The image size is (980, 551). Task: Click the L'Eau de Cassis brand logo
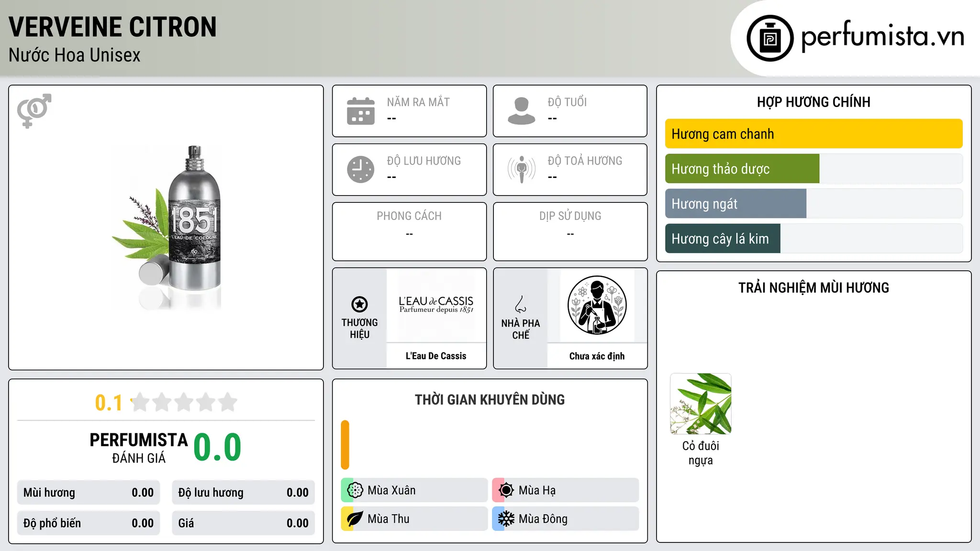[x=436, y=305]
